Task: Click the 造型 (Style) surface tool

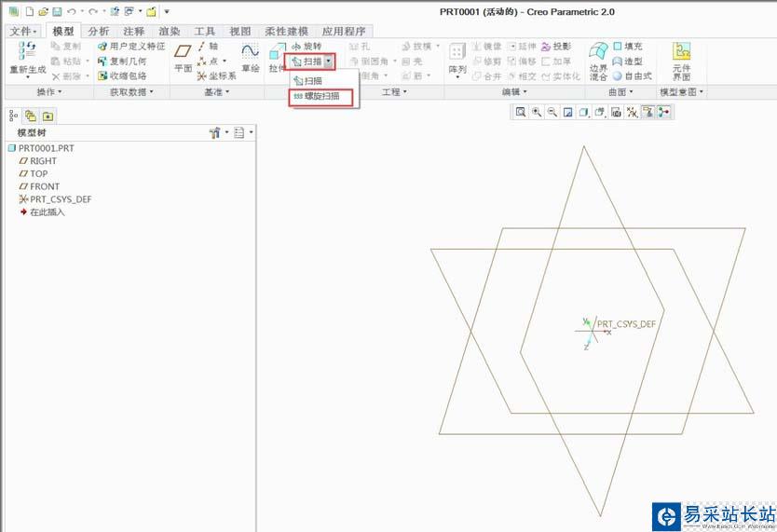Action: 628,61
